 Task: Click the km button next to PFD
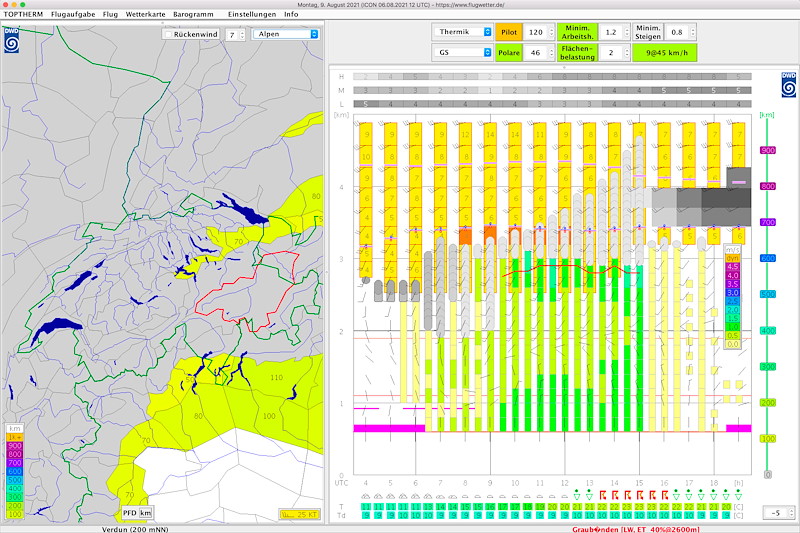tap(145, 513)
